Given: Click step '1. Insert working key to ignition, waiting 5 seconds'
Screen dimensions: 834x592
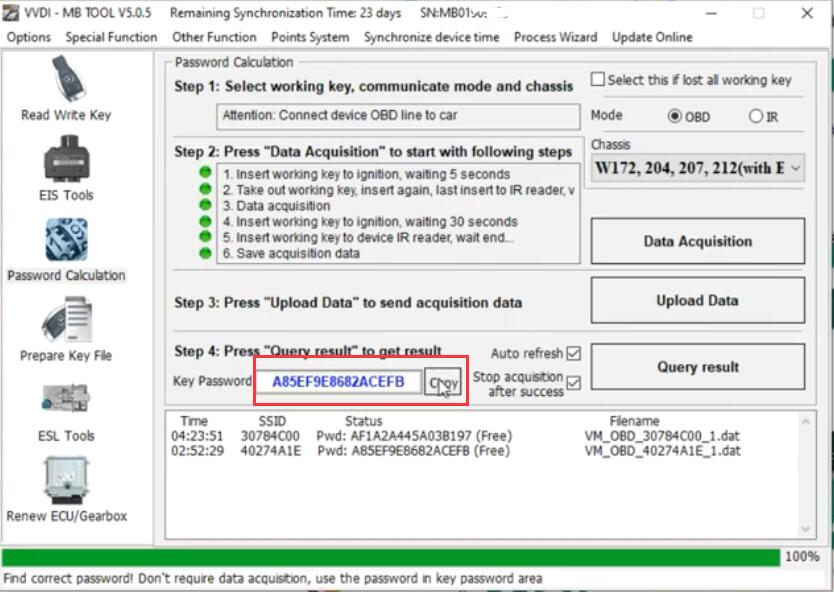Looking at the screenshot, I should point(366,174).
